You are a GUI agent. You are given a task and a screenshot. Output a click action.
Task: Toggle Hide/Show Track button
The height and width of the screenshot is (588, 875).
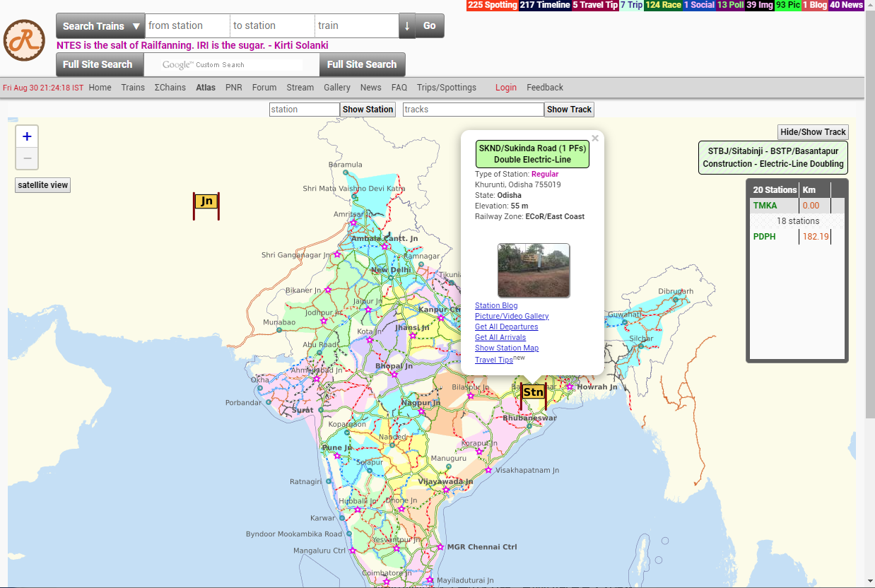pos(813,132)
